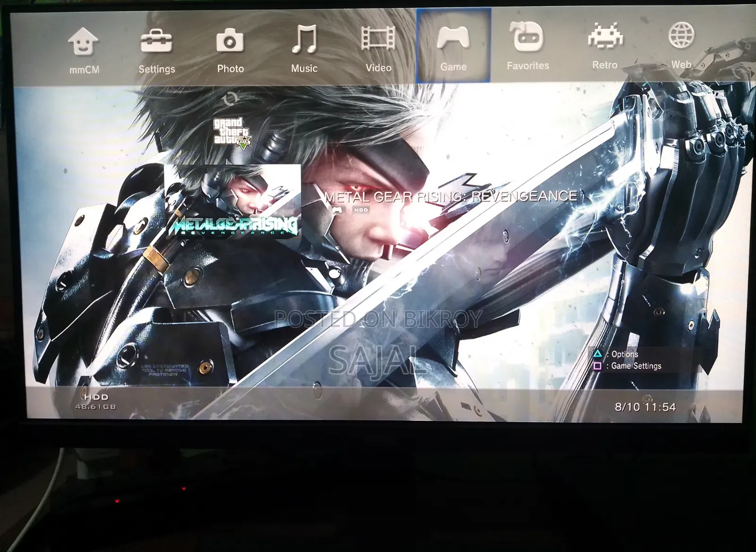Open the Favorites icon

(527, 36)
